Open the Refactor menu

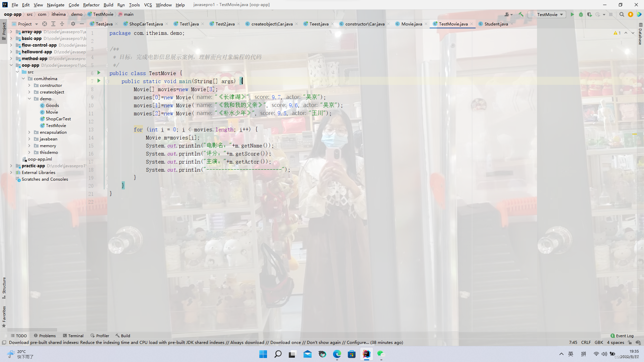coord(91,5)
